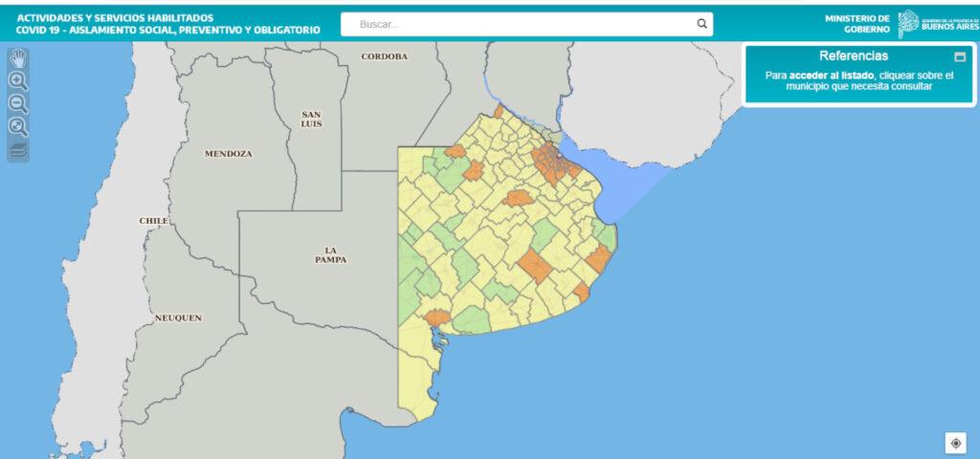
Task: Click the zoom out magnifier tool
Action: click(18, 104)
